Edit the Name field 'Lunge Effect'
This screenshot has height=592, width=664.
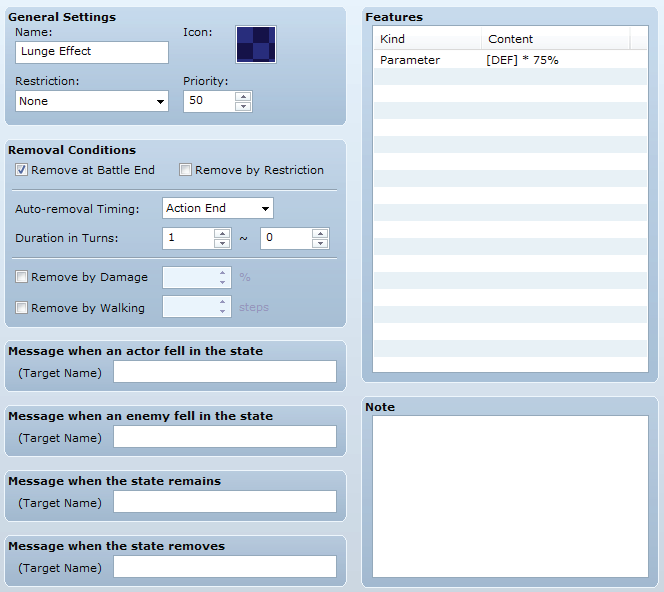click(x=92, y=52)
